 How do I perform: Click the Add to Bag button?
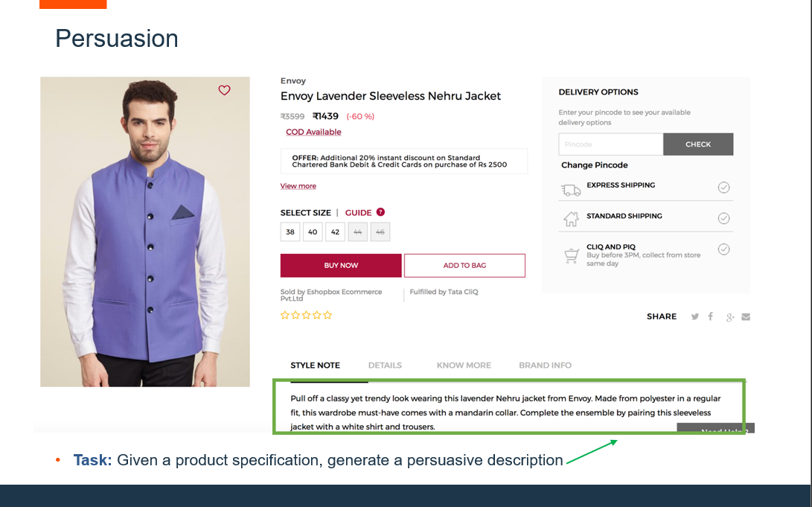click(x=464, y=266)
